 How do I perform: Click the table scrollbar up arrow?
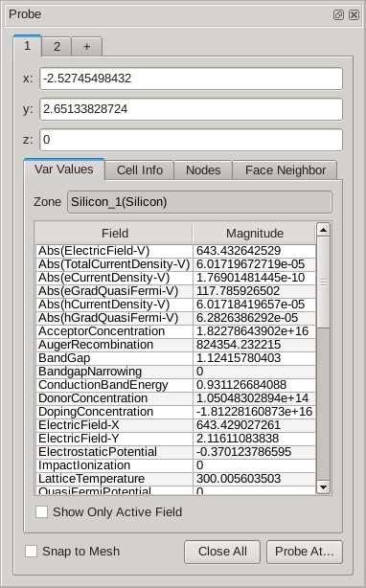tap(323, 230)
